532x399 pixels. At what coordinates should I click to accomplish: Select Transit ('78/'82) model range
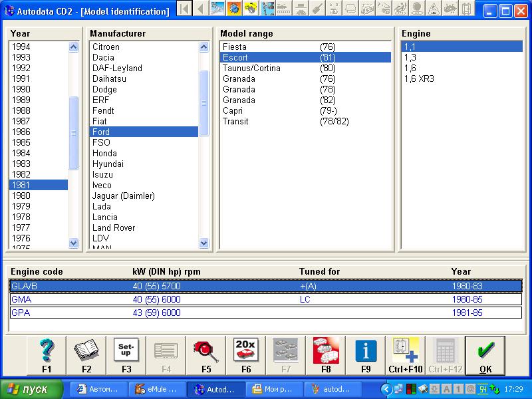(x=305, y=121)
